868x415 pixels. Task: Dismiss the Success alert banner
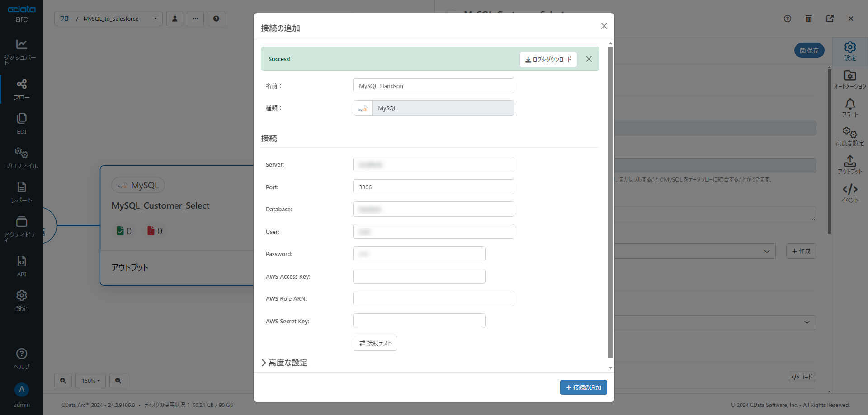589,59
